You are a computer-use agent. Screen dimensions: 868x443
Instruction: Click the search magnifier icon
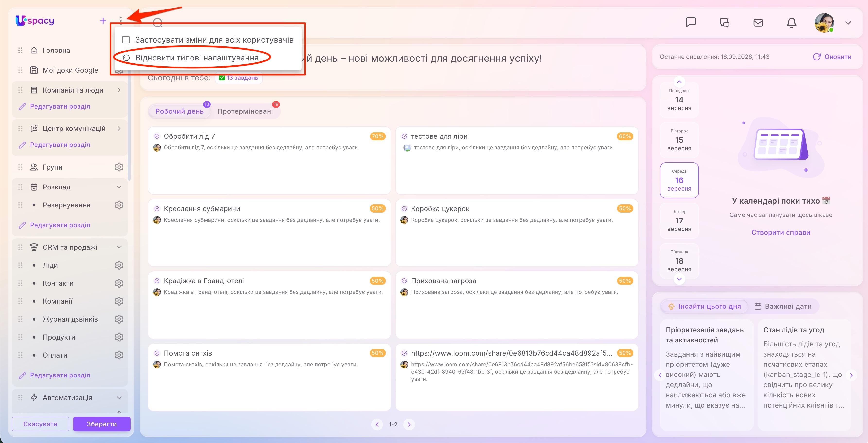point(157,23)
